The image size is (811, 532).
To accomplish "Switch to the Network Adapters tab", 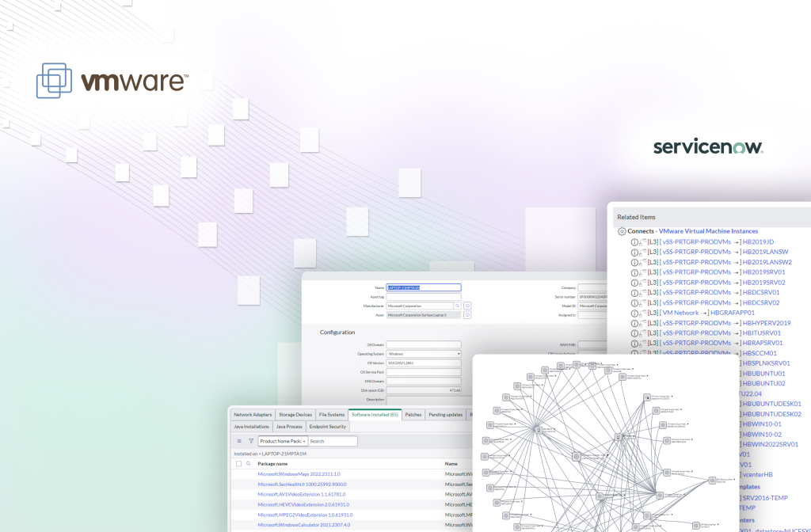I will [251, 414].
